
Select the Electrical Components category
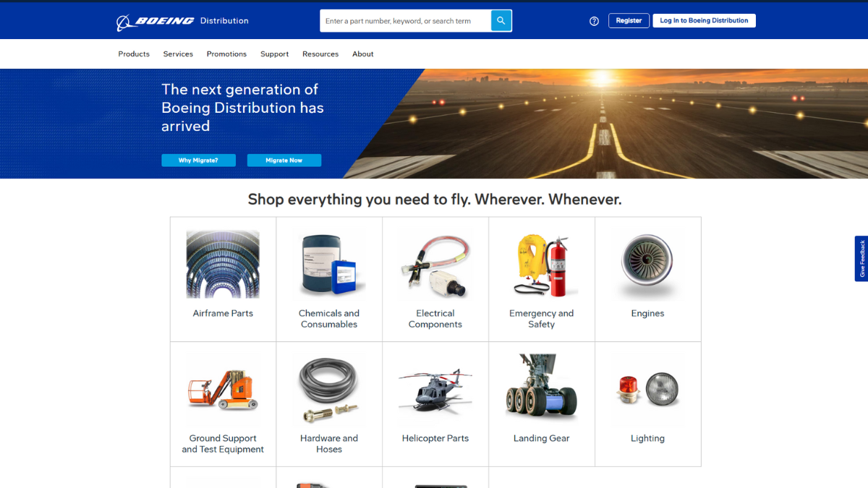click(435, 264)
